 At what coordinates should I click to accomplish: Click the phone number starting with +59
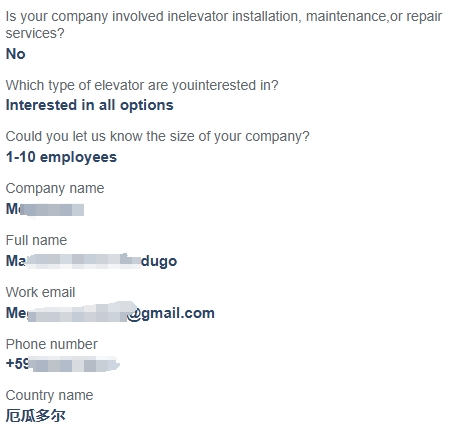pos(63,364)
